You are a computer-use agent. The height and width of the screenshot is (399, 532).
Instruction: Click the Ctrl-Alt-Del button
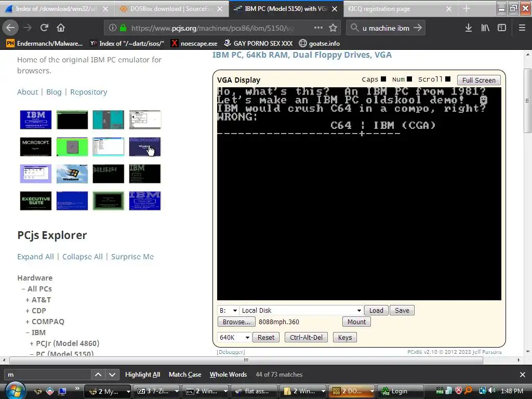(307, 338)
